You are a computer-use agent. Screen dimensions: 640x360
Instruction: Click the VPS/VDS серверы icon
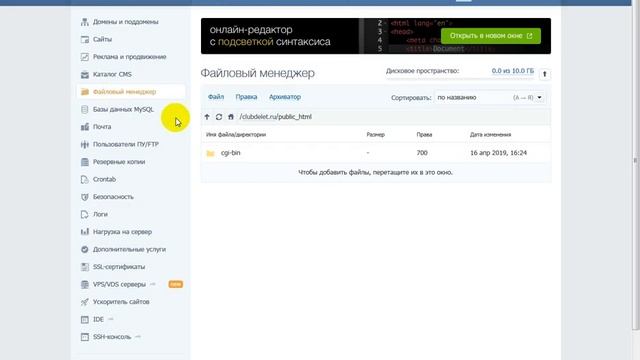point(84,284)
